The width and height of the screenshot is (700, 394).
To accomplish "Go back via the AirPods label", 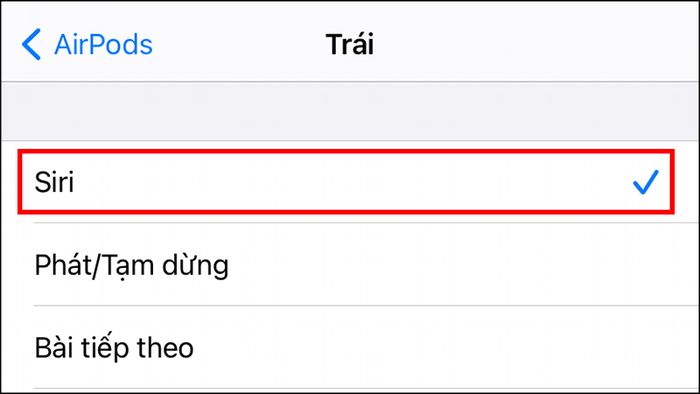I will (x=104, y=45).
